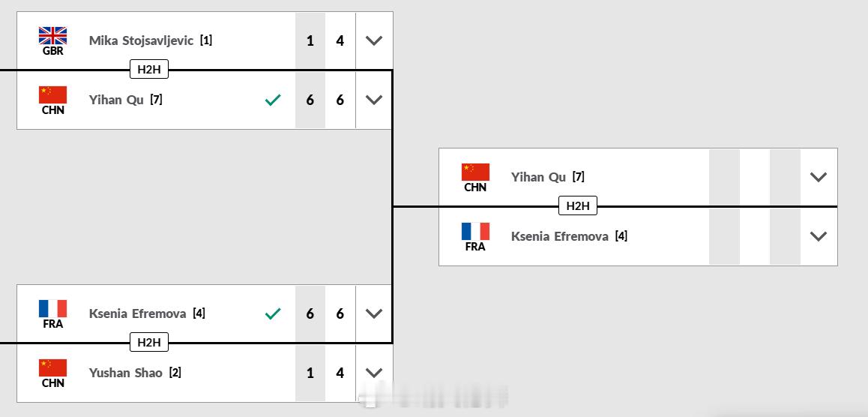This screenshot has width=868, height=417.
Task: Expand Yihan Qu row in final match
Action: point(819,177)
